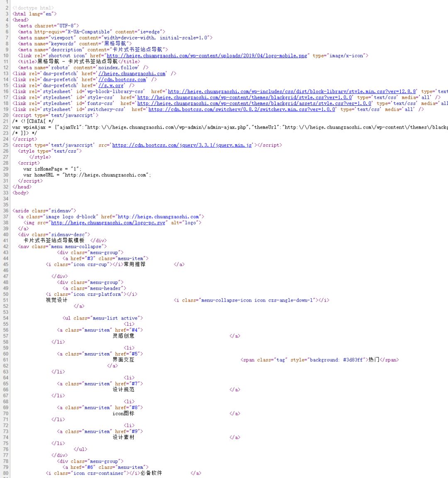Click the 'href="#6" class="menu-item"' anchor text
The height and width of the screenshot is (478, 448).
click(105, 467)
